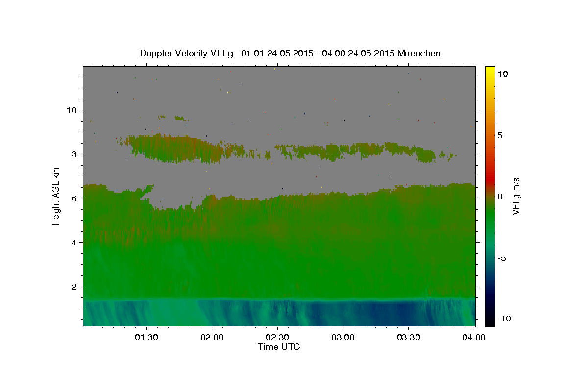The height and width of the screenshot is (392, 588).
Task: Click the colorbar value '0' label
Action: (500, 196)
